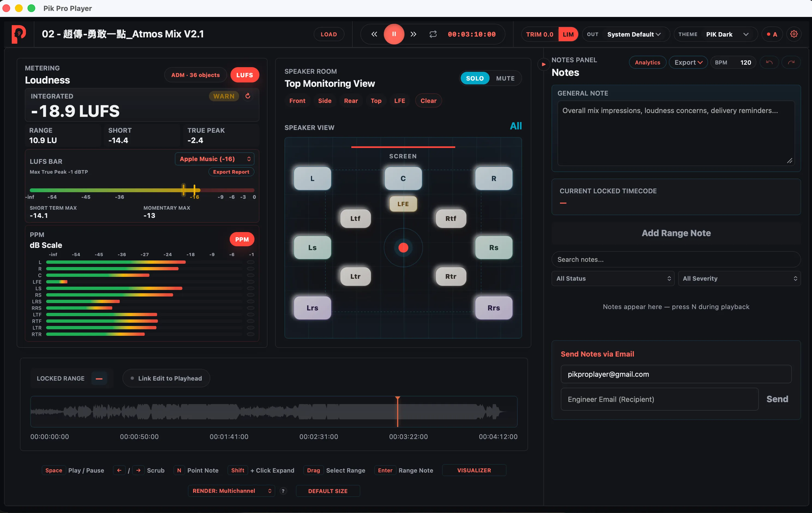The height and width of the screenshot is (513, 812).
Task: Open the VISUALIZER
Action: click(x=474, y=470)
